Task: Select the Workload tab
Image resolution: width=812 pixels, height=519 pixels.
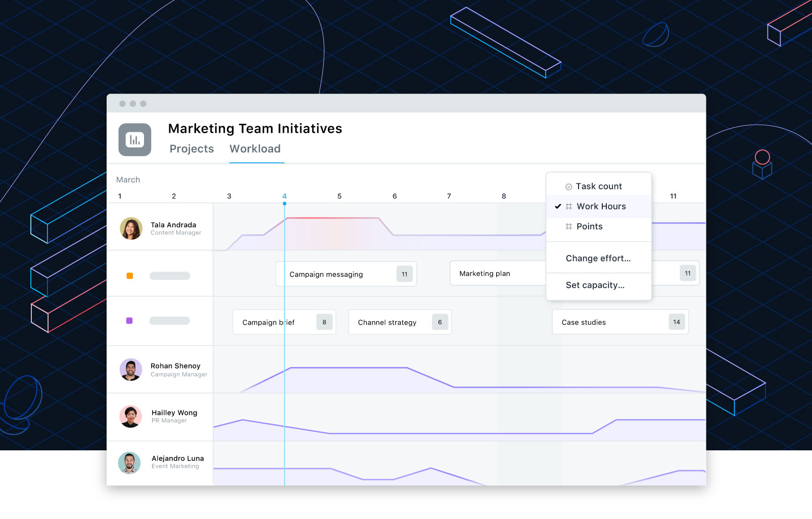Action: tap(255, 149)
